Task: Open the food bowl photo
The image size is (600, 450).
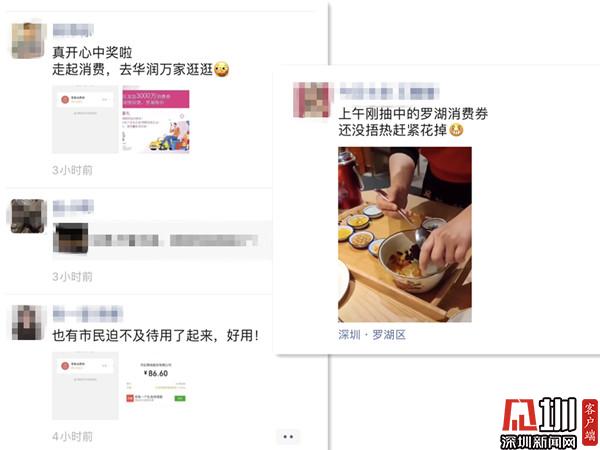Action: [405, 235]
